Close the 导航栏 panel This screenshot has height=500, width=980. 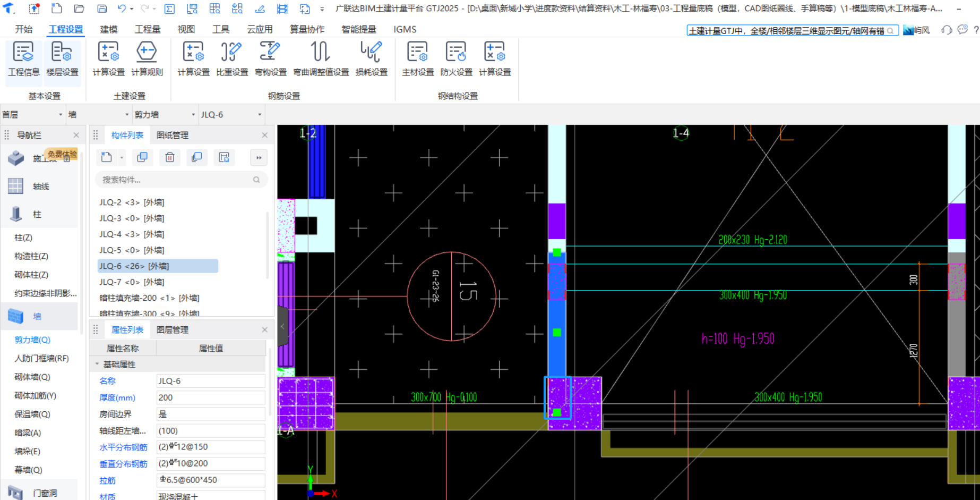(x=76, y=135)
